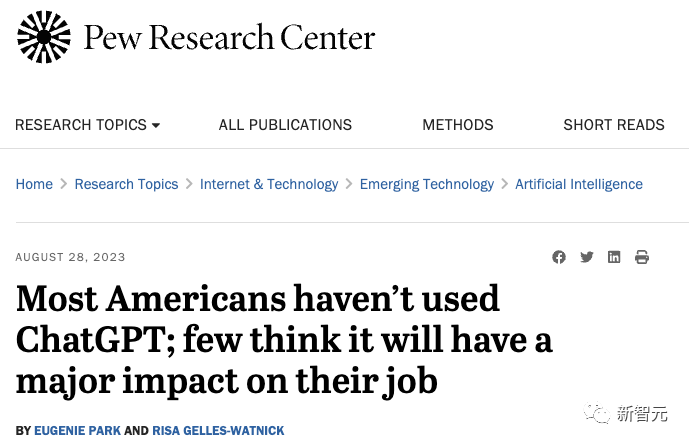Click the WeChat watermark icon

coord(600,414)
